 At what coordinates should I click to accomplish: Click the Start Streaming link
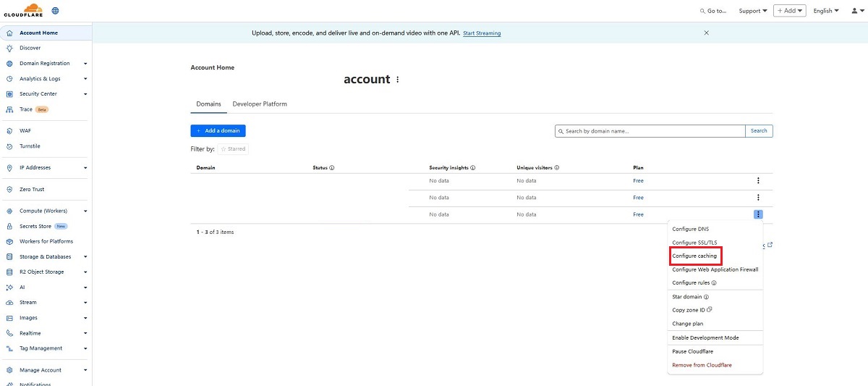482,33
